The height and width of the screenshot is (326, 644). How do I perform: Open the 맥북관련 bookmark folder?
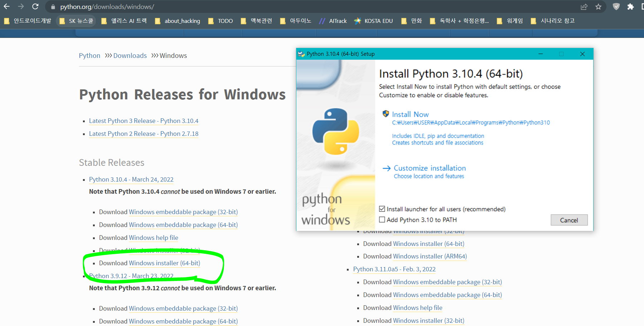click(x=256, y=21)
